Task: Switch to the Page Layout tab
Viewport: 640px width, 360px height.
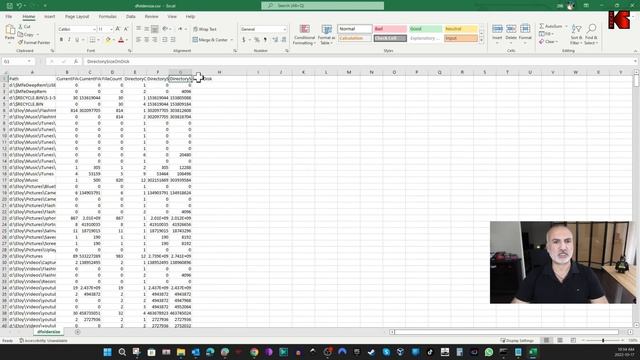Action: coord(77,17)
